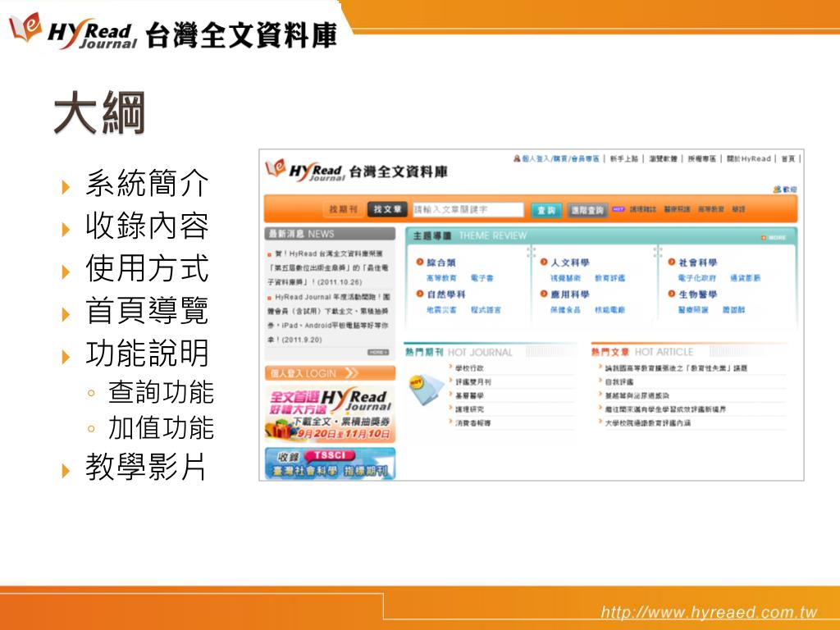The image size is (840, 630).
Task: Go to 首頁 home link
Action: 787,158
